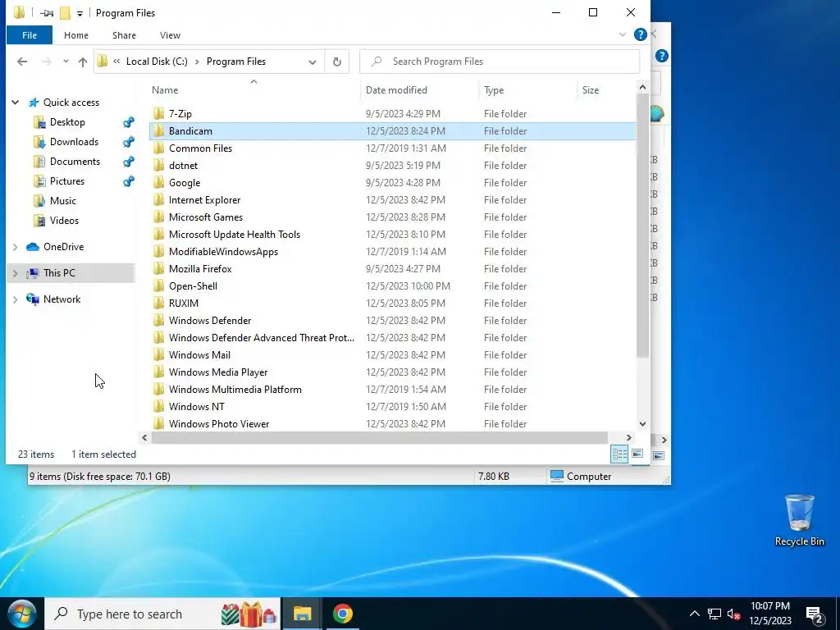Click the horizontal scrollbar thumb
Screen dimensions: 840x630
click(379, 438)
